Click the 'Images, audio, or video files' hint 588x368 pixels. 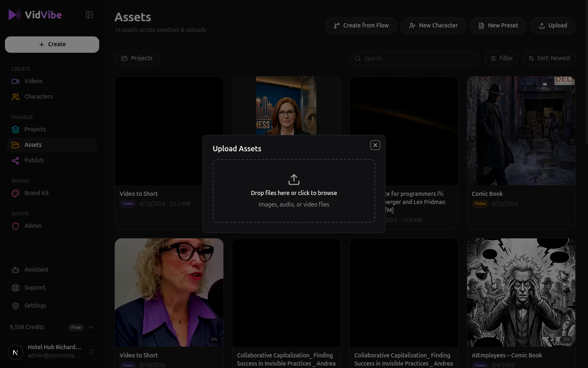coord(294,204)
